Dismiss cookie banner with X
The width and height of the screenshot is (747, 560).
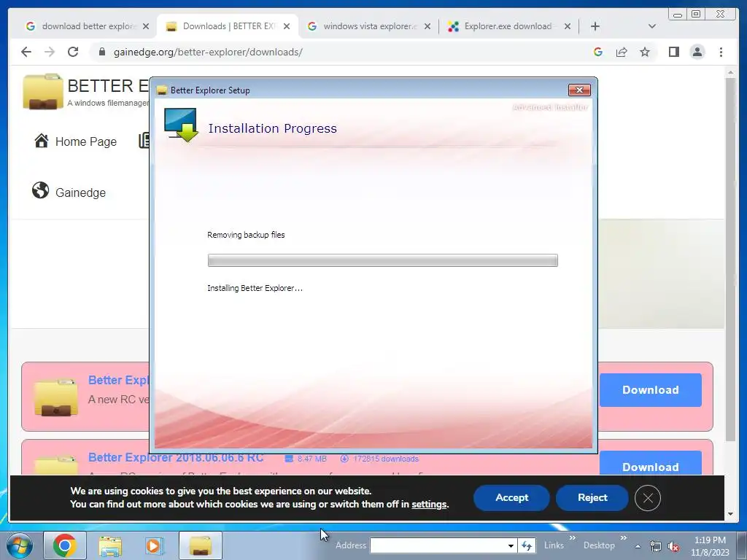[x=648, y=498]
